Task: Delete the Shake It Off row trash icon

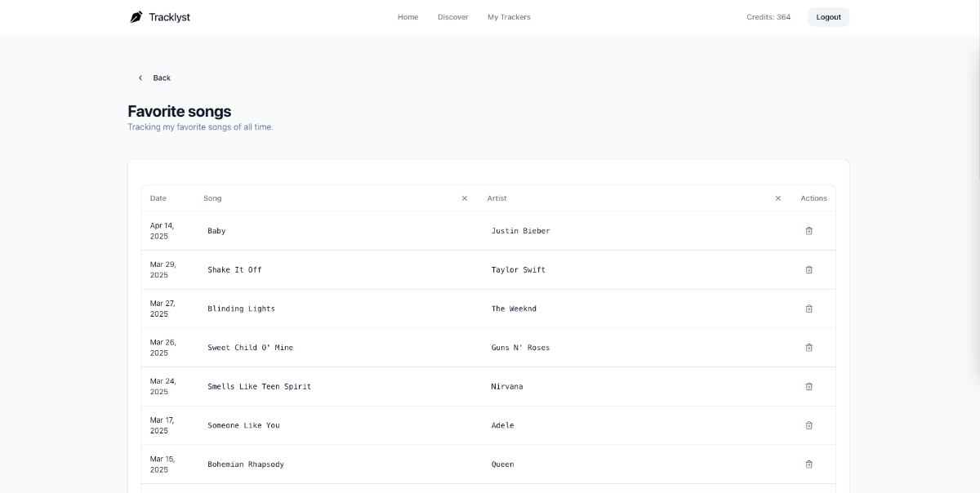Action: [809, 270]
